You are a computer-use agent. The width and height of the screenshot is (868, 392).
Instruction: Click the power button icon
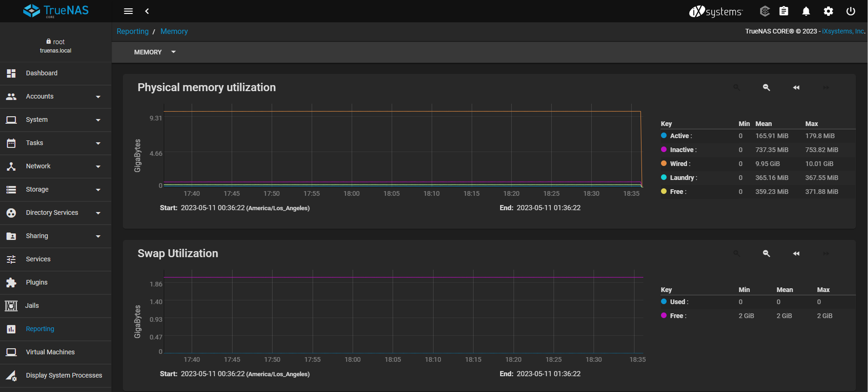click(x=851, y=11)
